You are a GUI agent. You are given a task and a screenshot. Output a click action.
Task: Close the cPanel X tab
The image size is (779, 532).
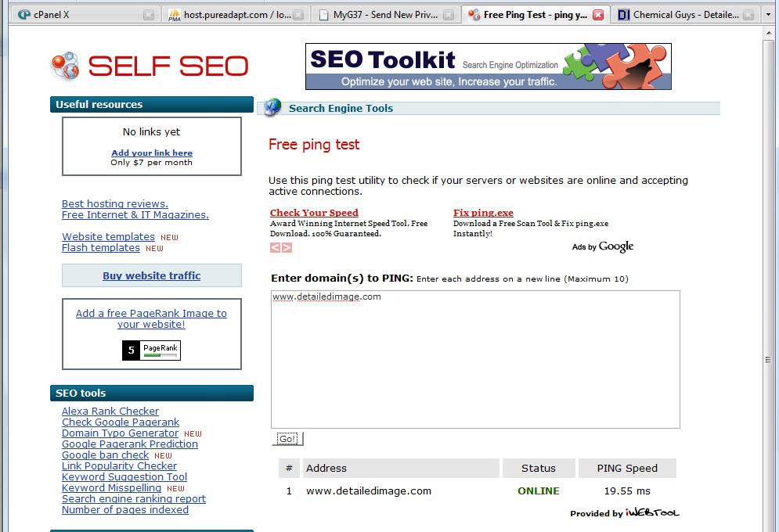pyautogui.click(x=149, y=15)
